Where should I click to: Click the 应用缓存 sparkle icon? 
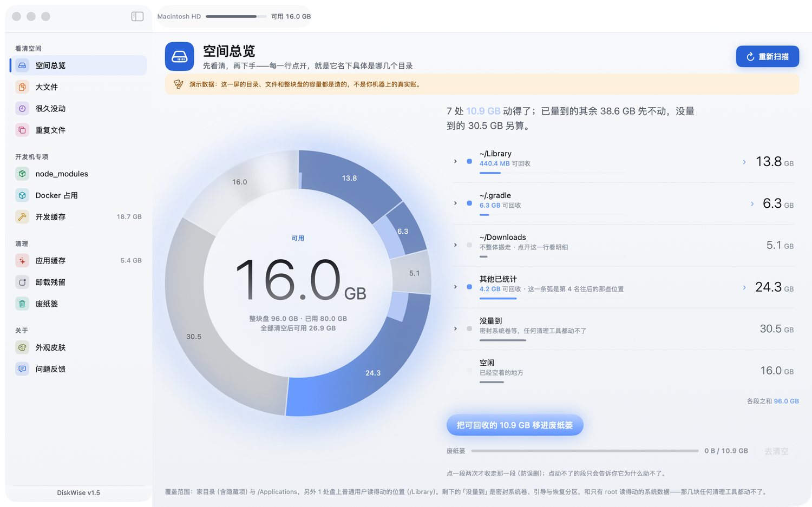(22, 261)
